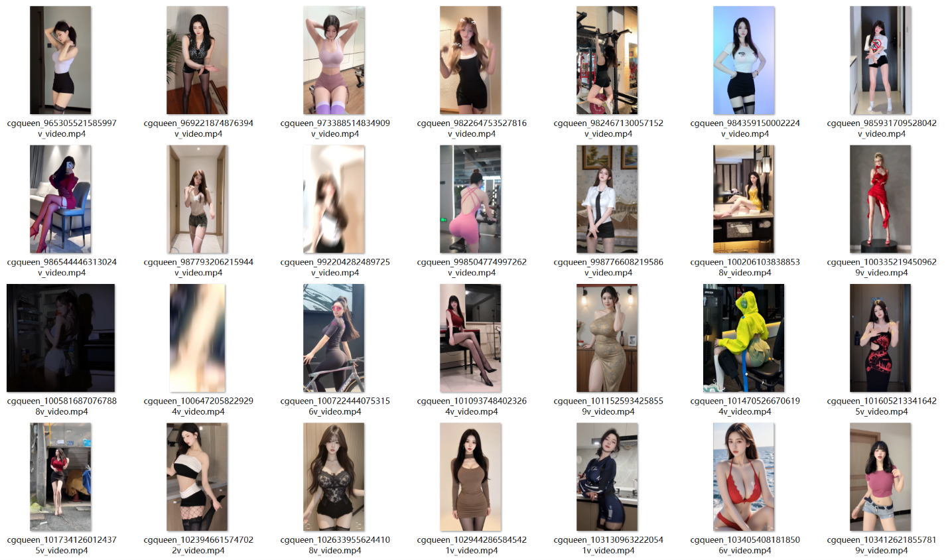Click the file name cgqueen_1011525934258559v_video.mp4
Screen dimensions: 950x560
click(x=608, y=406)
